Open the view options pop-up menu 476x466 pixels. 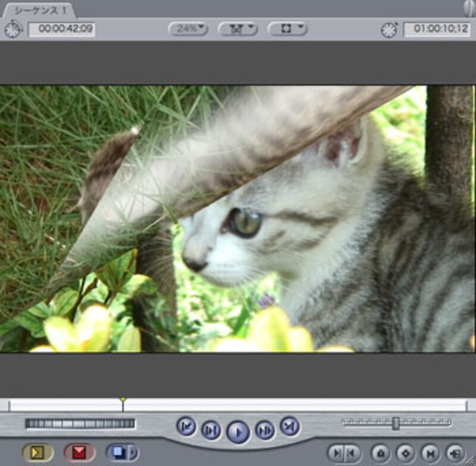[x=287, y=28]
